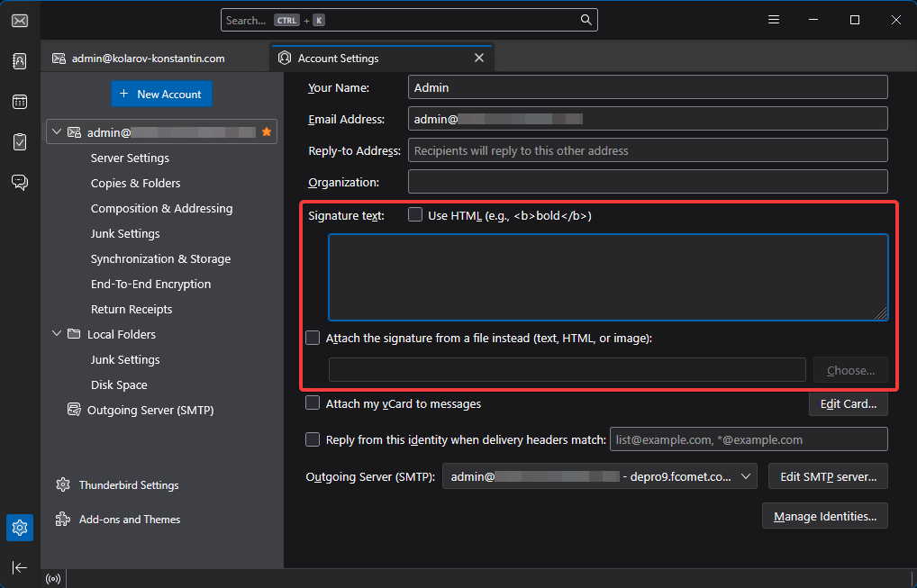Click the Organization field
Image resolution: width=917 pixels, height=588 pixels.
click(648, 183)
